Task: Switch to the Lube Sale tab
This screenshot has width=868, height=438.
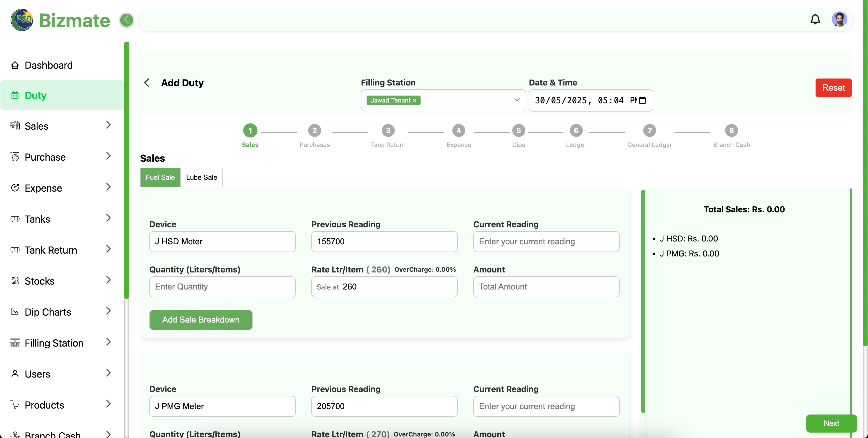Action: pyautogui.click(x=202, y=178)
